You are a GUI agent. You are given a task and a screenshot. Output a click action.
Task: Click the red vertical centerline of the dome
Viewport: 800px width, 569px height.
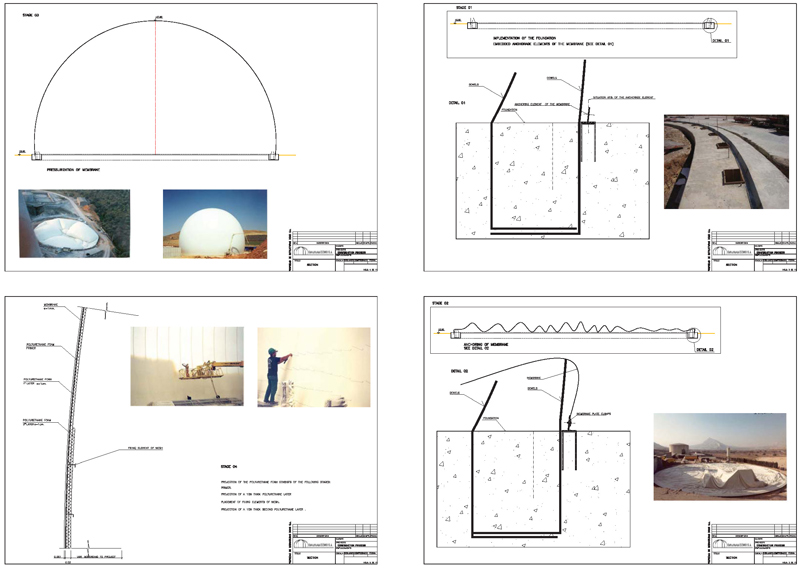pos(156,87)
